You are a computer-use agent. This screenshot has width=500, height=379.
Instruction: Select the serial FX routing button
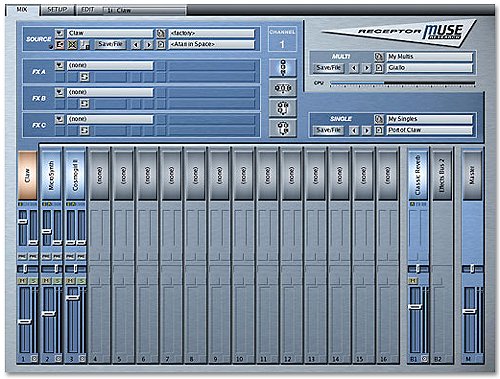[283, 68]
